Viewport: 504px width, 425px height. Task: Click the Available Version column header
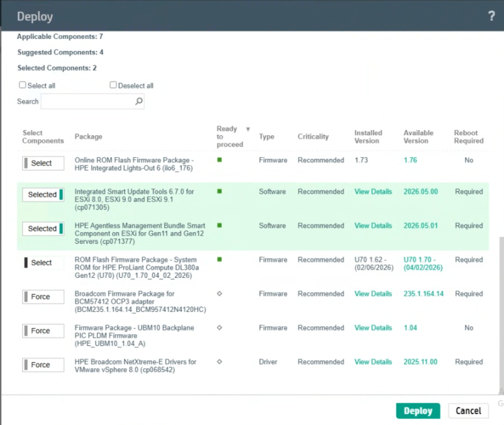click(418, 137)
